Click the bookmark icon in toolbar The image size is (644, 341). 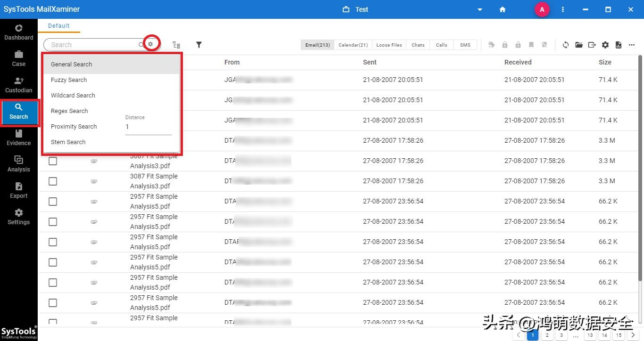(x=531, y=45)
